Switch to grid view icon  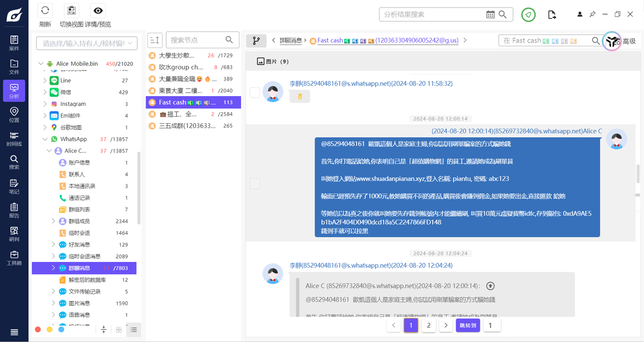coord(119,330)
